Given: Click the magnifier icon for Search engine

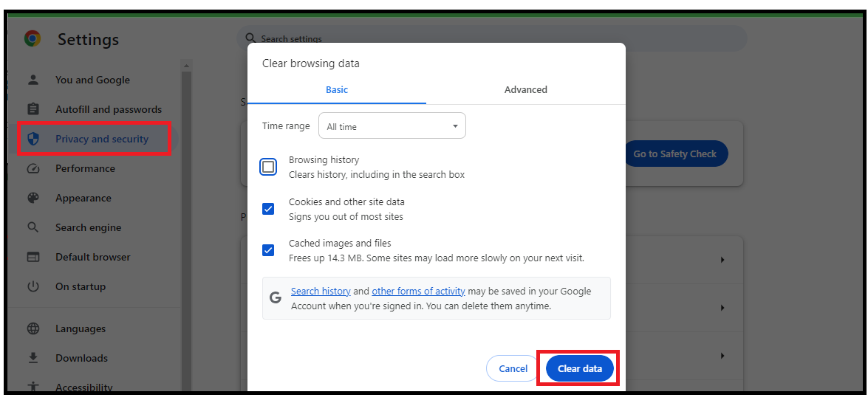Looking at the screenshot, I should pos(33,227).
